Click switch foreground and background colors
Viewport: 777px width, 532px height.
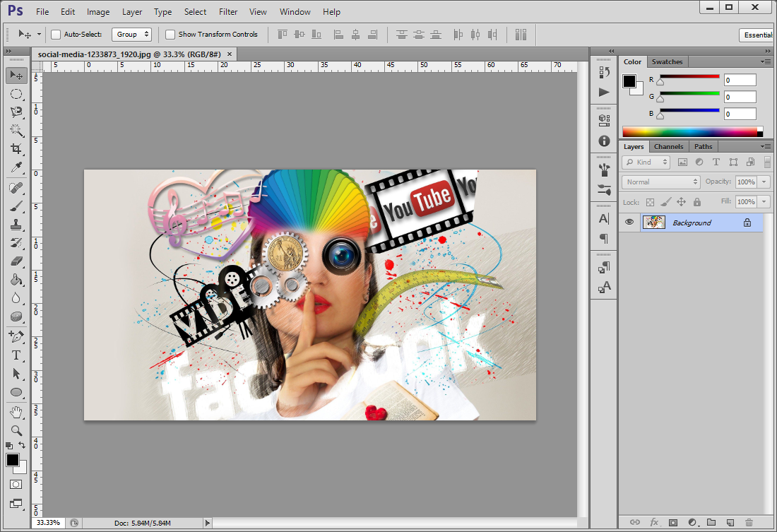[22, 444]
